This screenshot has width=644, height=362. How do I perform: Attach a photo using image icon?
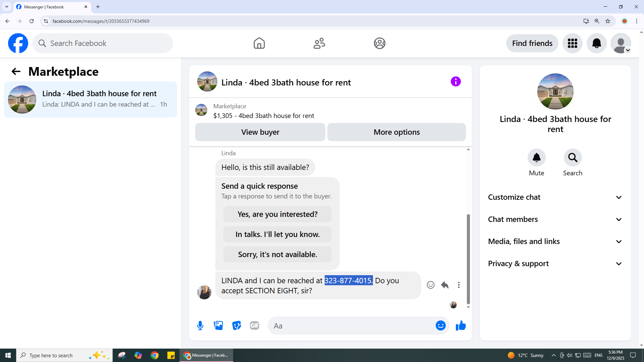218,325
